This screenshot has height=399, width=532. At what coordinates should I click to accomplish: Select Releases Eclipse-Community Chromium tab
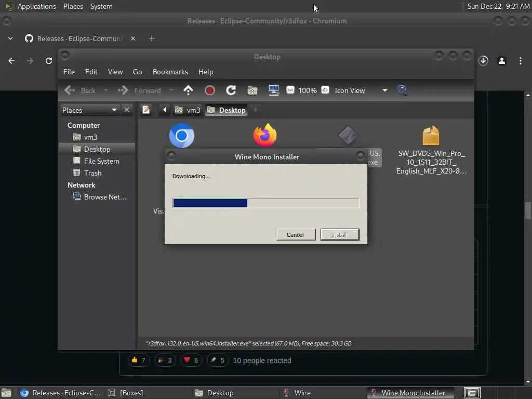(x=80, y=38)
